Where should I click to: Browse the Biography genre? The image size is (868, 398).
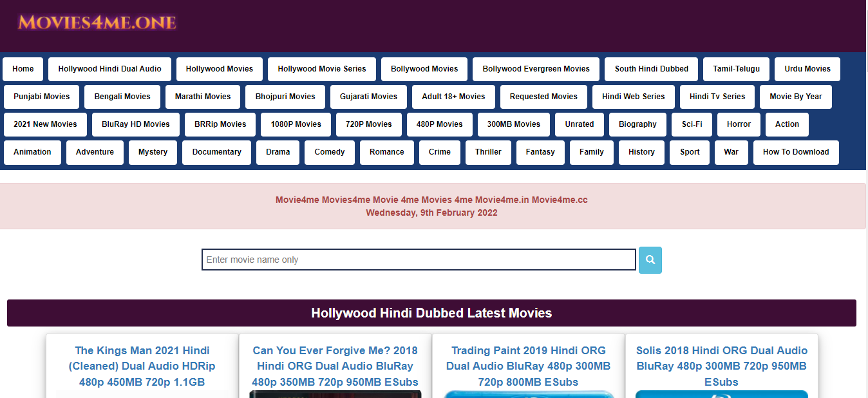tap(637, 124)
